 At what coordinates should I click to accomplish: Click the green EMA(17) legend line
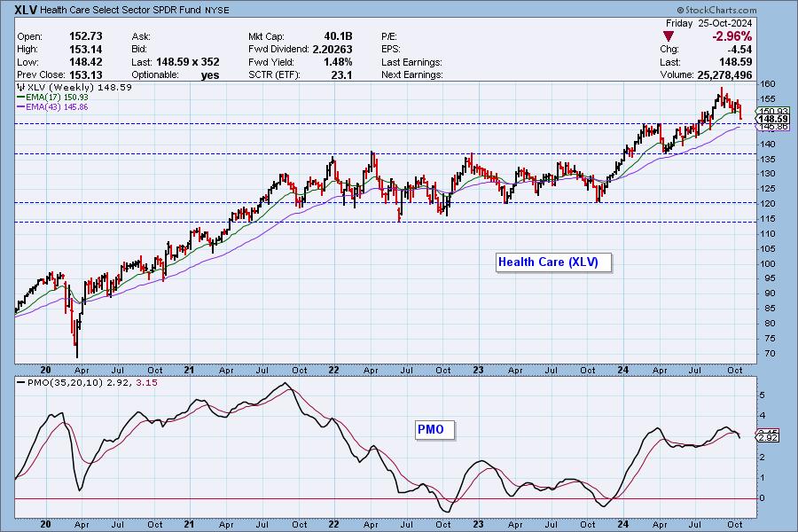coord(21,98)
